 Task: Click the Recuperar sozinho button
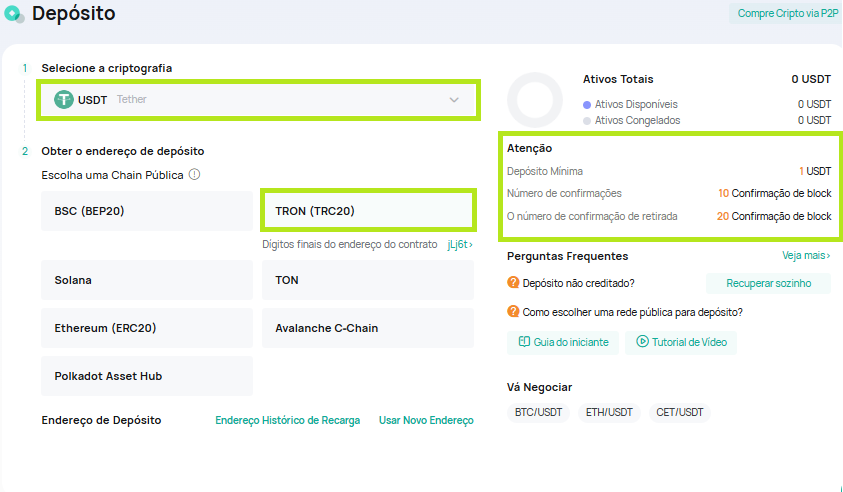coord(769,283)
